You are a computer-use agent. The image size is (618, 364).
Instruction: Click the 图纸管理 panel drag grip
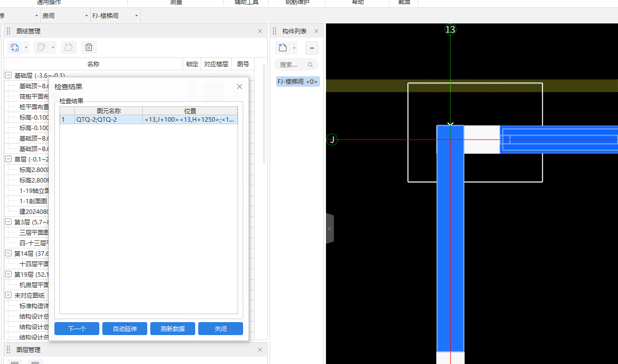(8, 31)
